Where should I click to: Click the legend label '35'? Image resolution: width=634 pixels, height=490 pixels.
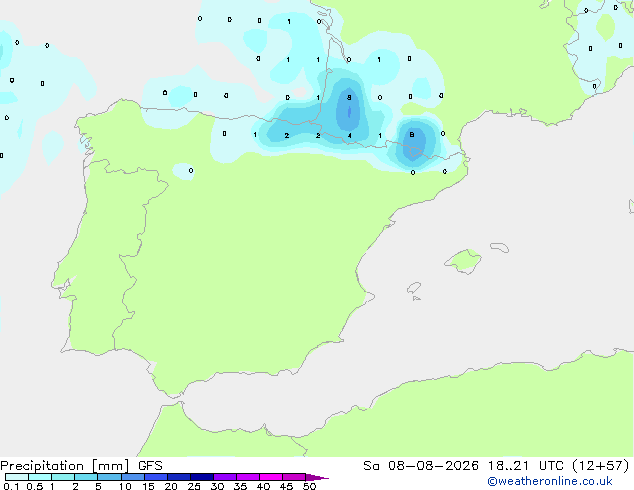[x=240, y=486]
